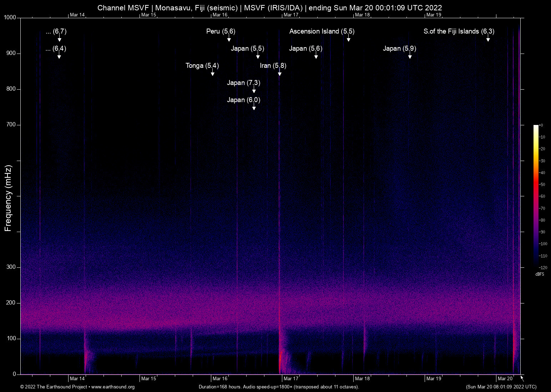Click the '200' frequency axis label

(11, 303)
